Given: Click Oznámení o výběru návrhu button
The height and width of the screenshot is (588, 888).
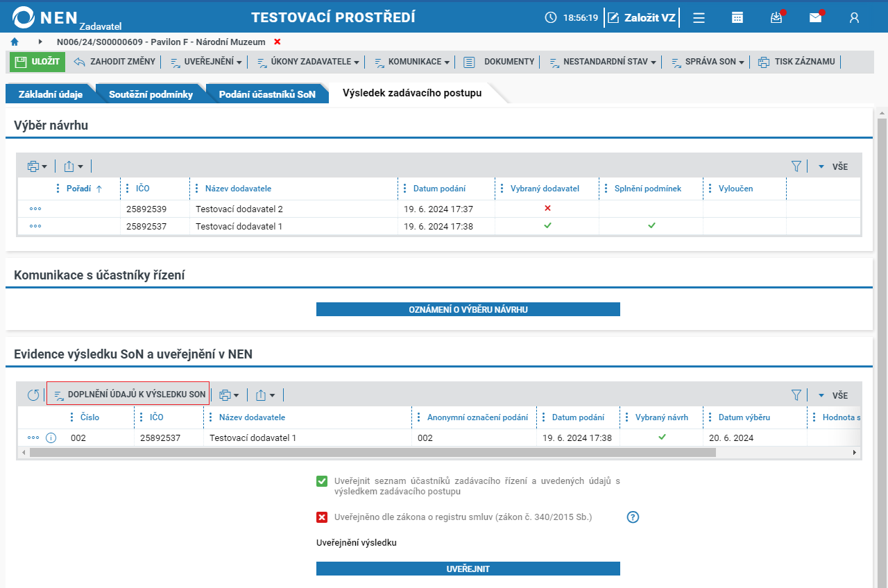Looking at the screenshot, I should click(468, 310).
